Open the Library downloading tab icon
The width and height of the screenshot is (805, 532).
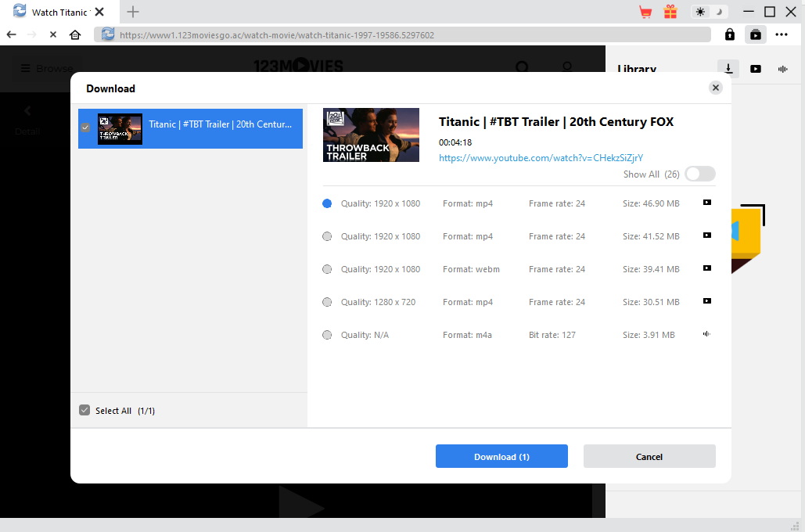[x=728, y=69]
